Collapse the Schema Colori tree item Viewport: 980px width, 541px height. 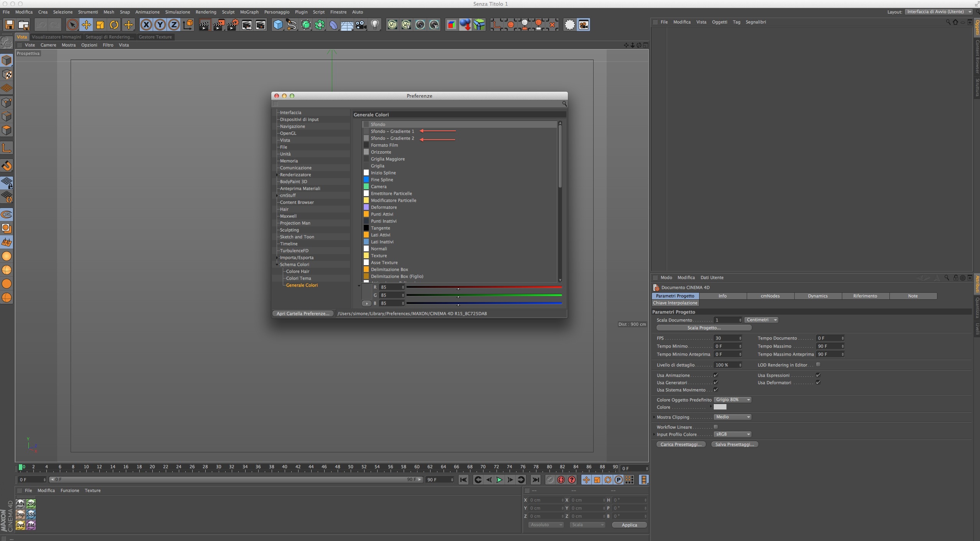click(277, 264)
